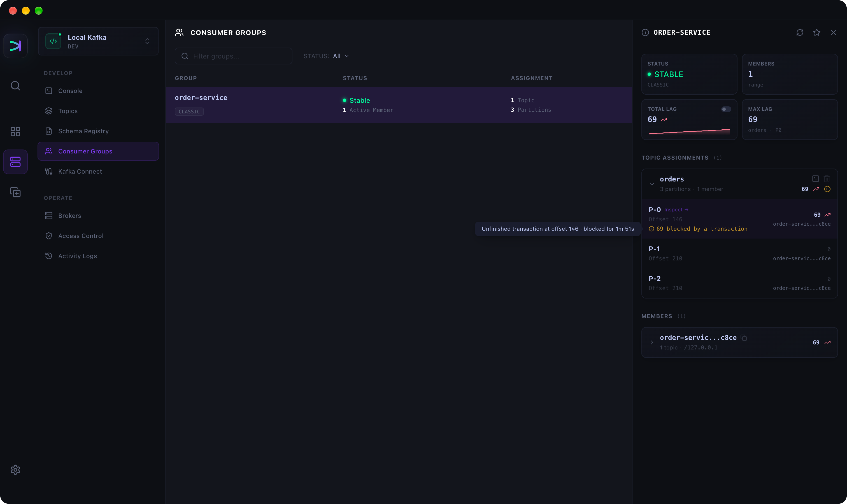Click the trash icon for orders topic

[x=827, y=179]
